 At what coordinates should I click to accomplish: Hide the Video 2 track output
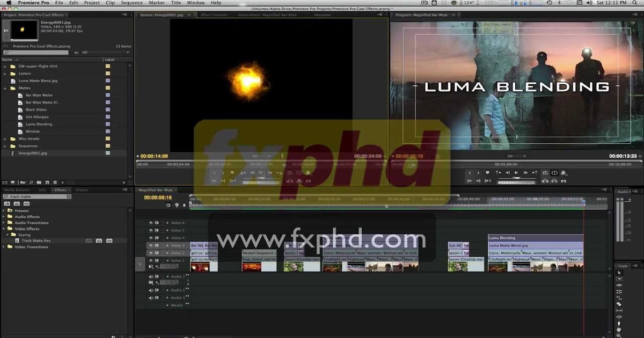151,253
